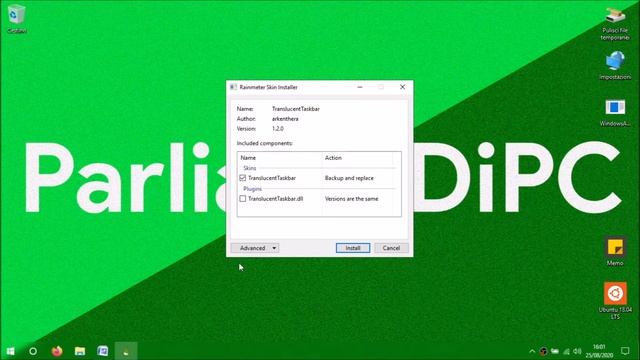Open the volume speaker tray icon
Viewport: 640px width, 360px height.
[577, 351]
